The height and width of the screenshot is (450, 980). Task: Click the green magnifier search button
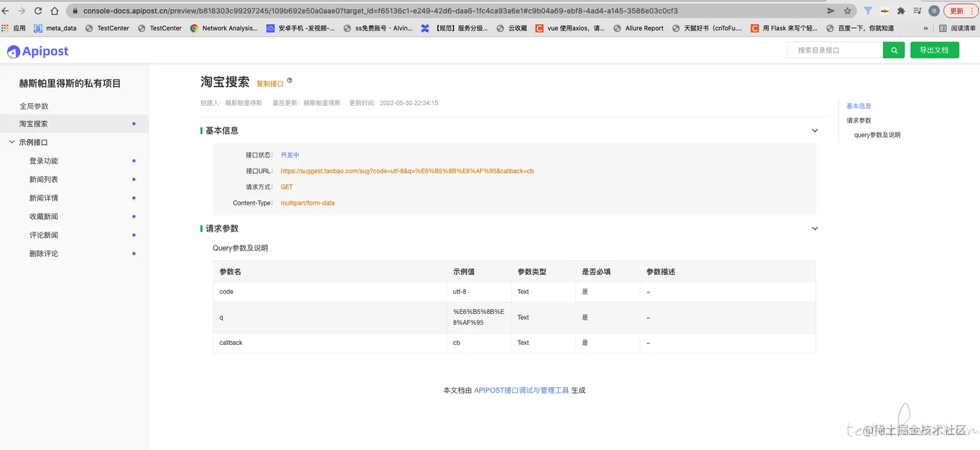[894, 50]
